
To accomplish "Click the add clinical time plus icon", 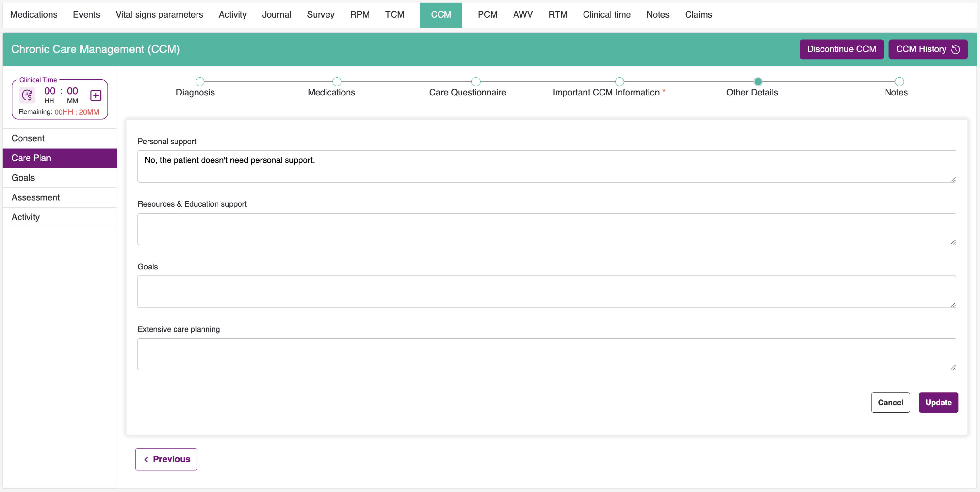I will 95,95.
